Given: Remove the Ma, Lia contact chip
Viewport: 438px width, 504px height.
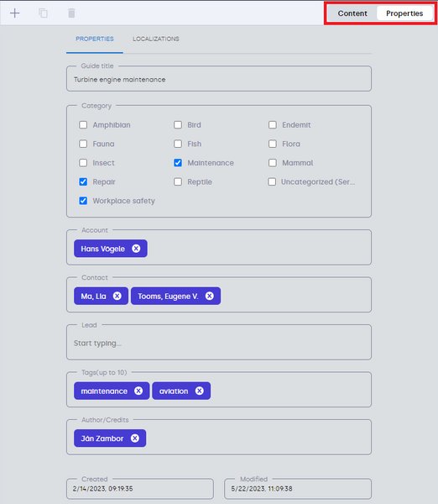Looking at the screenshot, I should 117,296.
